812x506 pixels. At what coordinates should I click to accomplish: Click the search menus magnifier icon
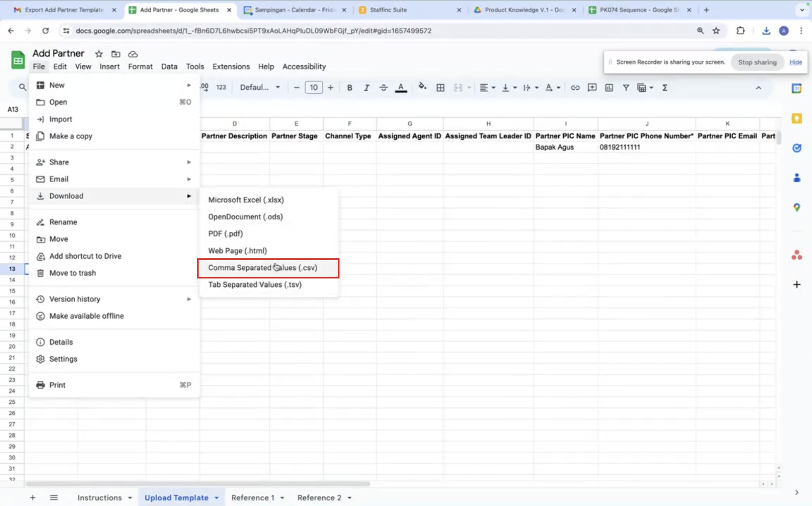[22, 87]
